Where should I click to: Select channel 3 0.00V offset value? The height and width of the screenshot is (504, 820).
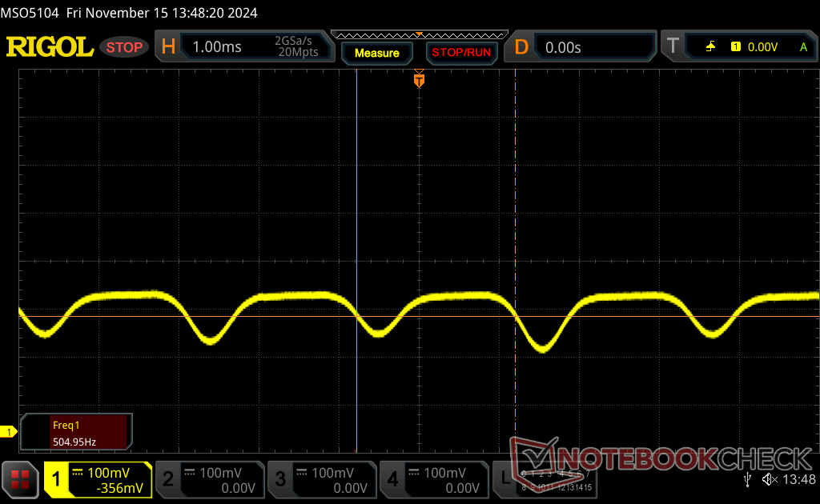[x=351, y=488]
